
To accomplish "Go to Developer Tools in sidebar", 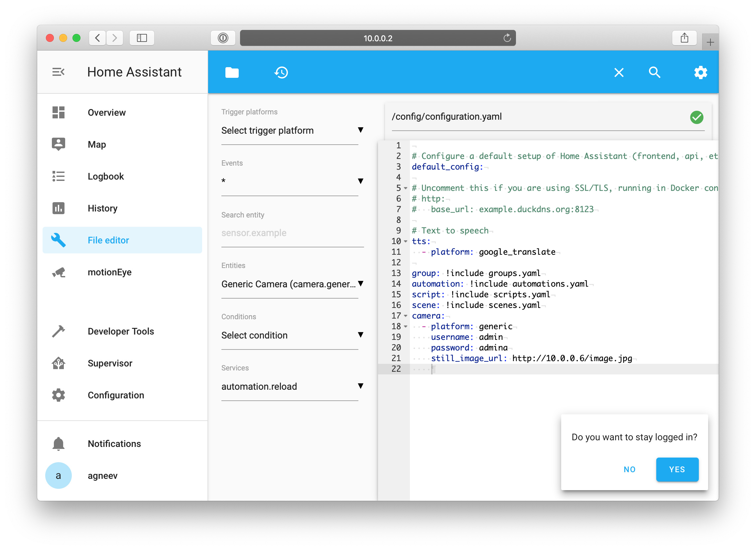I will 121,331.
